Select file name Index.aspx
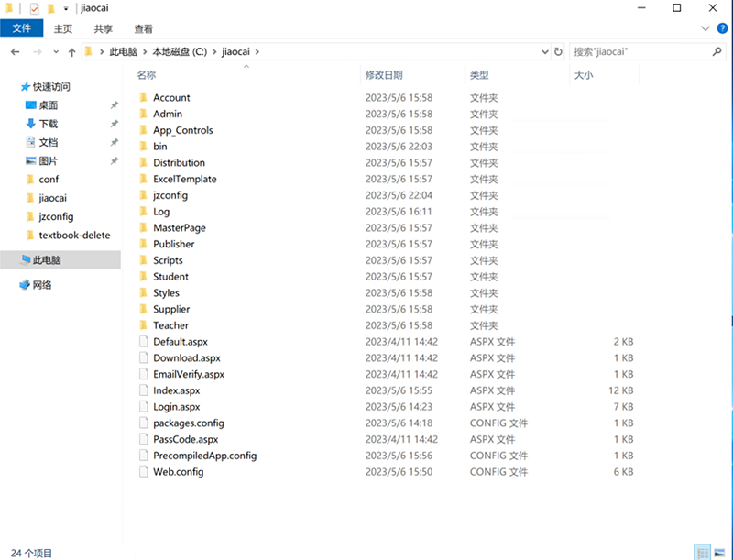Image resolution: width=733 pixels, height=560 pixels. (177, 390)
